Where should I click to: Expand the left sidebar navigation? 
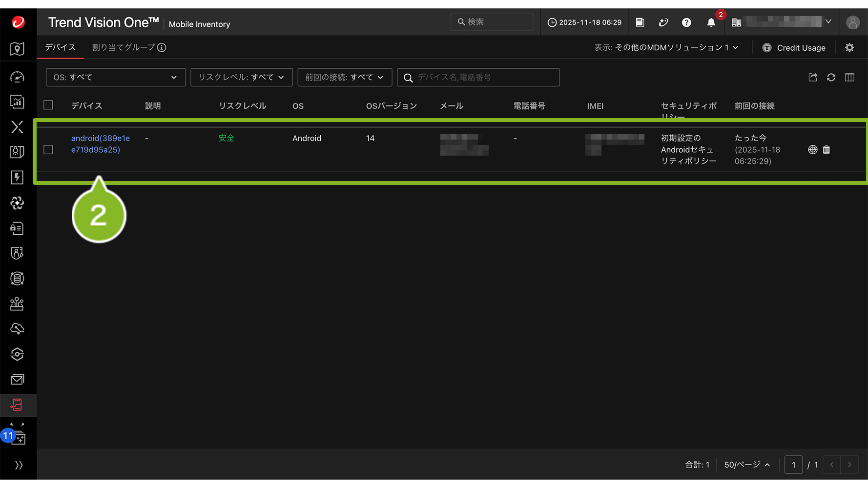point(18,465)
